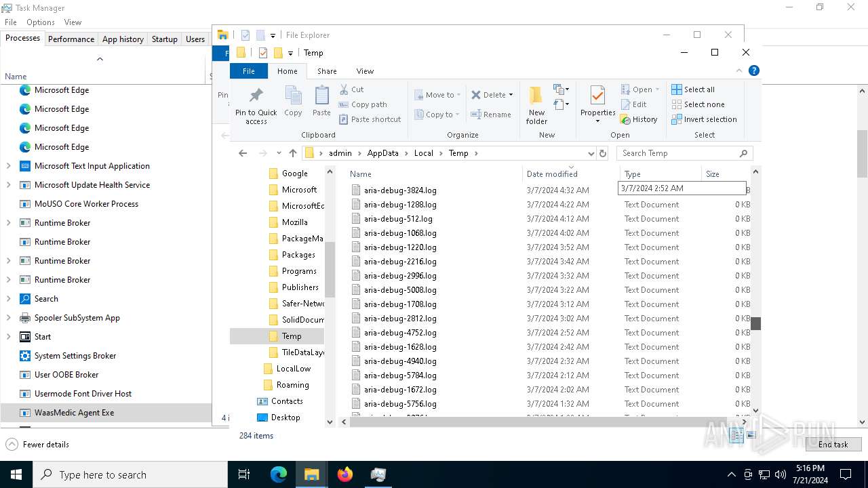The width and height of the screenshot is (868, 488).
Task: Click Pin to Quick access in ribbon
Action: (x=256, y=106)
